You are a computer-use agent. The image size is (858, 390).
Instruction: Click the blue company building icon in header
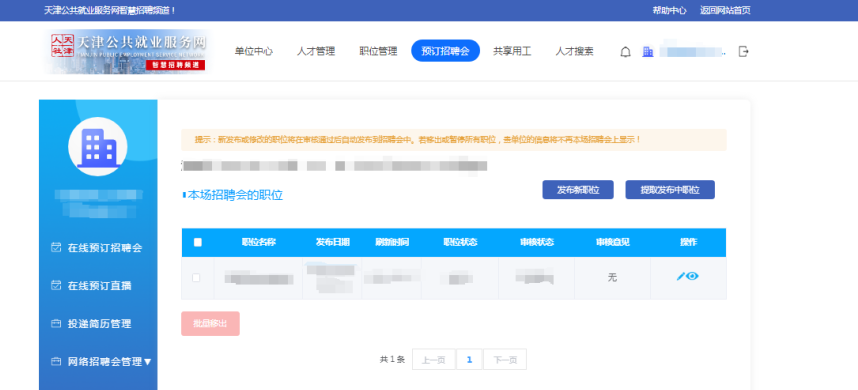pyautogui.click(x=648, y=51)
